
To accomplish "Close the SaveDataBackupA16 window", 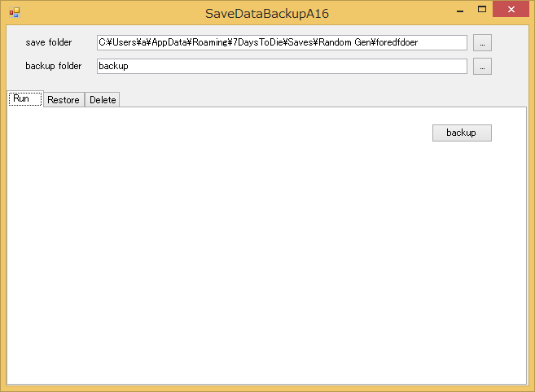I will [x=511, y=10].
